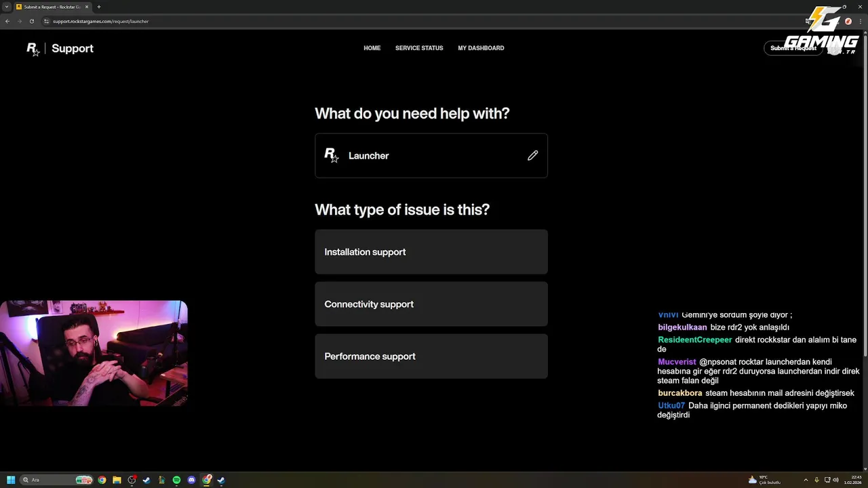This screenshot has width=868, height=488.
Task: Click chat username bilgekulkaan
Action: click(682, 327)
